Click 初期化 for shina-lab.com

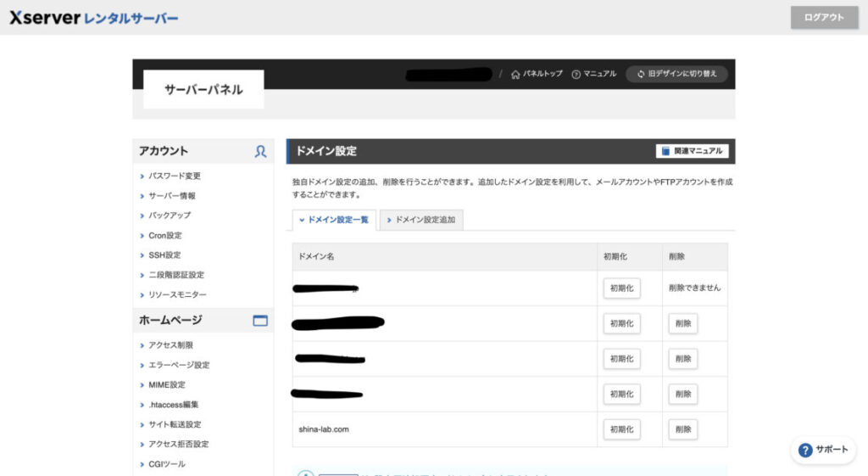pyautogui.click(x=621, y=429)
